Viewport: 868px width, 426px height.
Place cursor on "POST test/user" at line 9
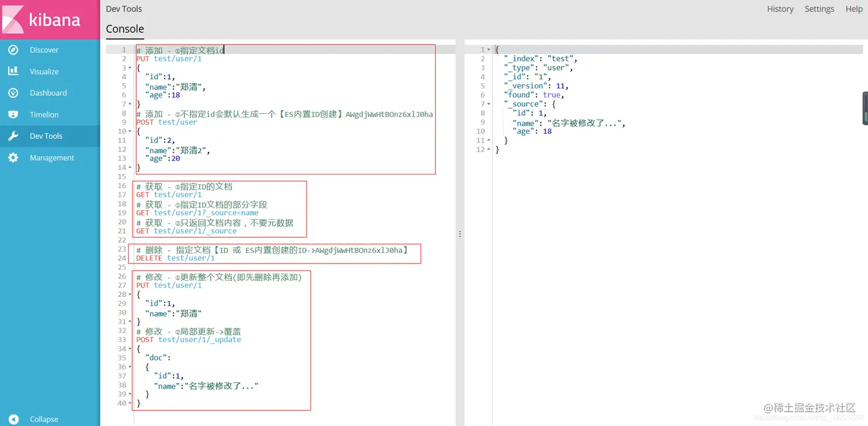coord(167,122)
